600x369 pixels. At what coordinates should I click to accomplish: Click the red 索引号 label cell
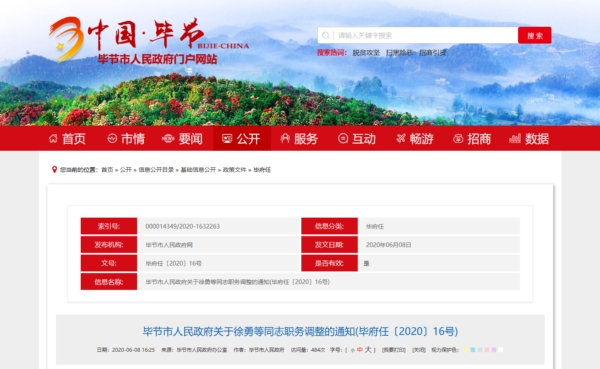[x=109, y=226]
